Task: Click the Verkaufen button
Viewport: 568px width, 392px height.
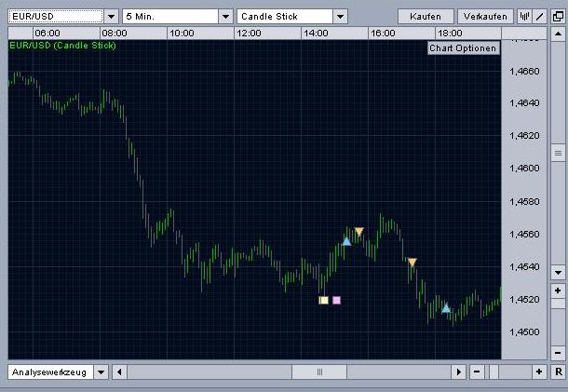Action: [485, 17]
